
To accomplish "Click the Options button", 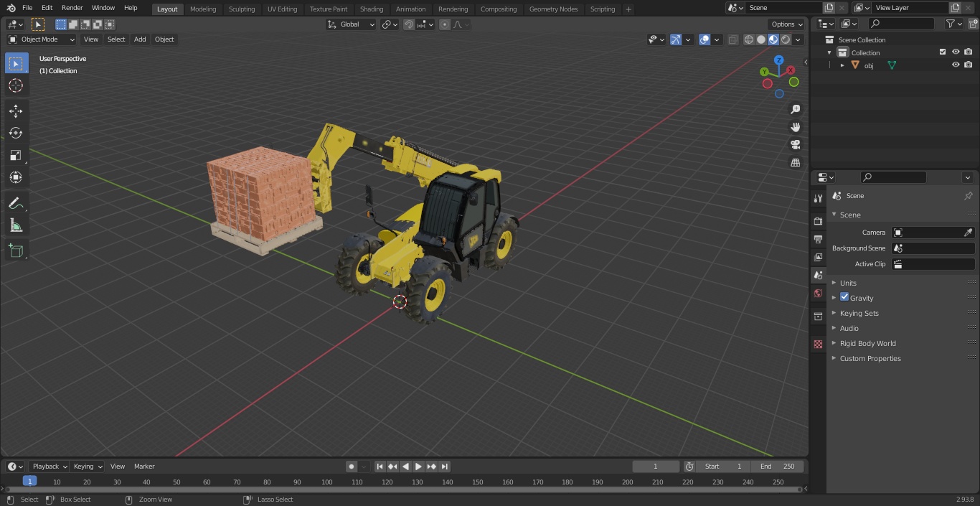I will coord(787,24).
